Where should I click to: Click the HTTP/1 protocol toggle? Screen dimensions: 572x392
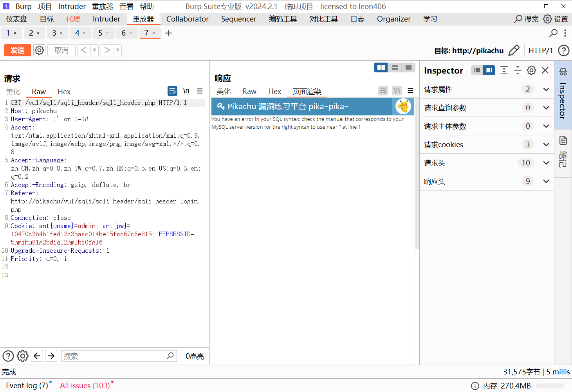point(541,50)
